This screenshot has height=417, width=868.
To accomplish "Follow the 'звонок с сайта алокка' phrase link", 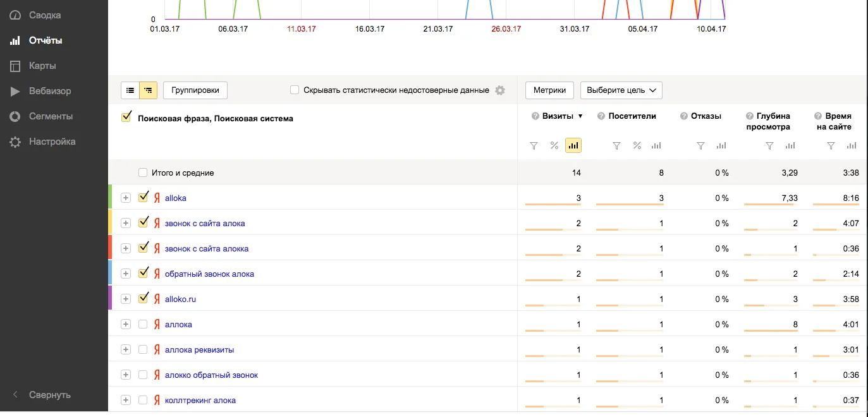I will pos(207,248).
